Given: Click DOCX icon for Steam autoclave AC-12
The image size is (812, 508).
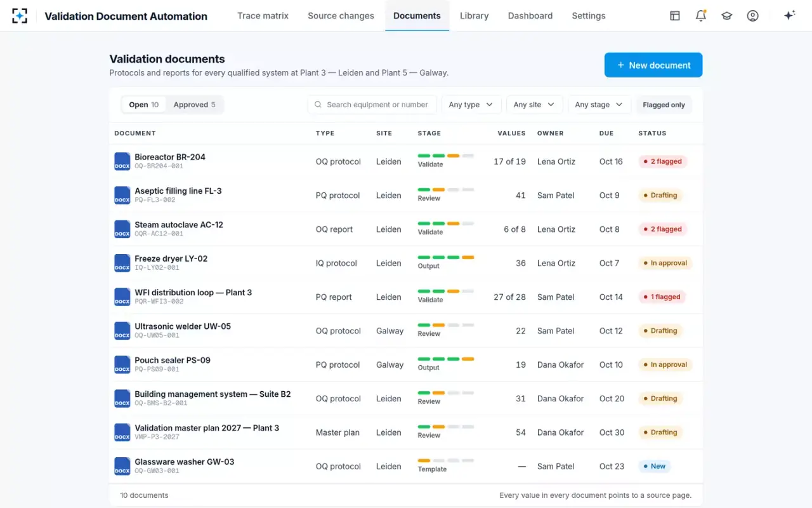Looking at the screenshot, I should coord(122,229).
